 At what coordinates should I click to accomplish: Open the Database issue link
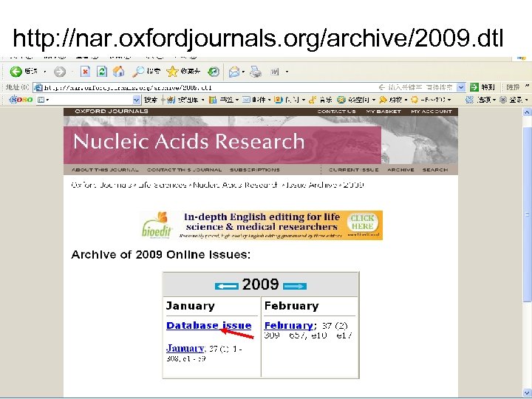pos(208,325)
